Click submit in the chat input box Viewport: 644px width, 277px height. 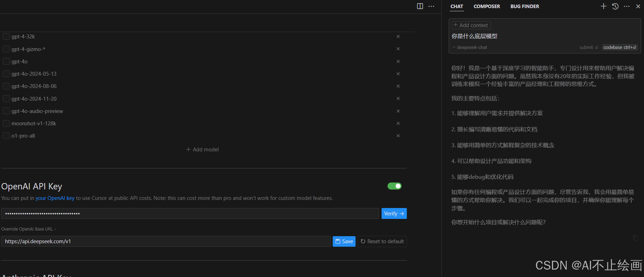click(x=589, y=48)
